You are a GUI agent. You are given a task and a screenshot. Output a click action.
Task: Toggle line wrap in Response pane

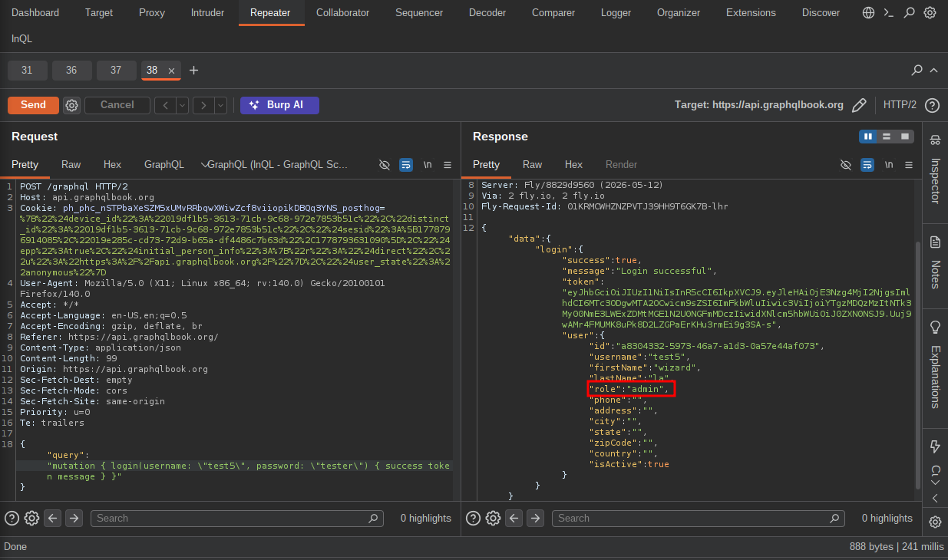click(867, 165)
